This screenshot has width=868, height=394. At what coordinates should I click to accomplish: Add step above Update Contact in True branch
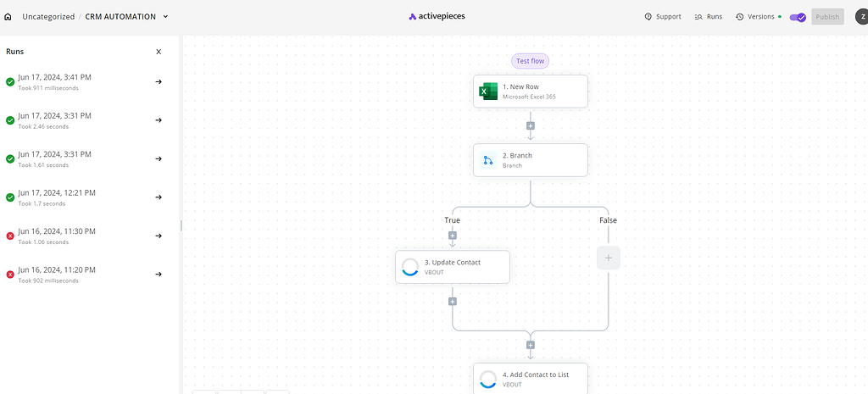click(x=453, y=236)
